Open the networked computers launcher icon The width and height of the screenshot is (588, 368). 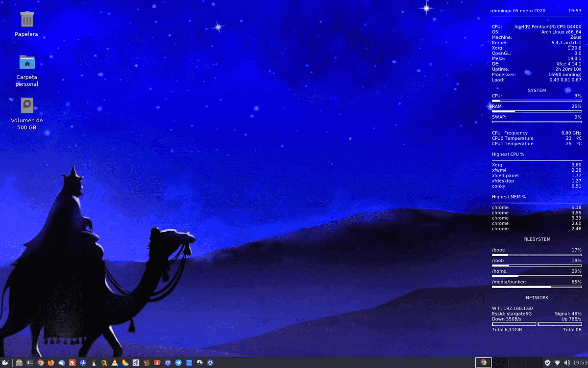(x=199, y=363)
